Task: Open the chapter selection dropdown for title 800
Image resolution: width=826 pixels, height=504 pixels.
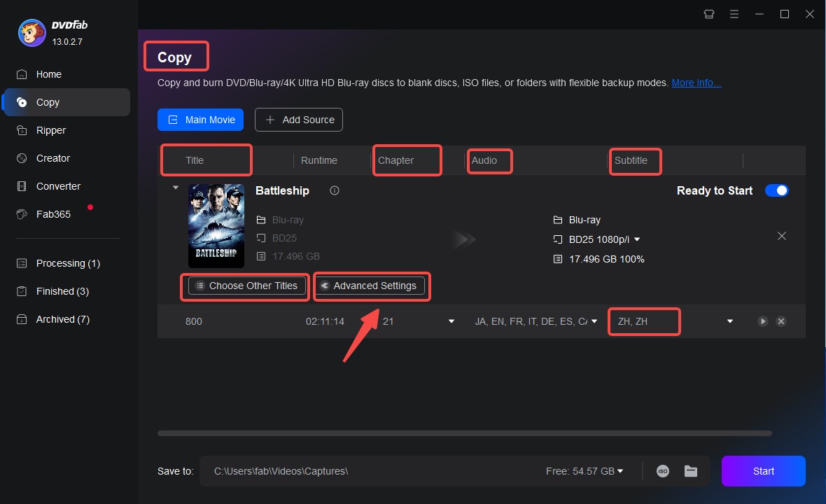Action: click(450, 321)
